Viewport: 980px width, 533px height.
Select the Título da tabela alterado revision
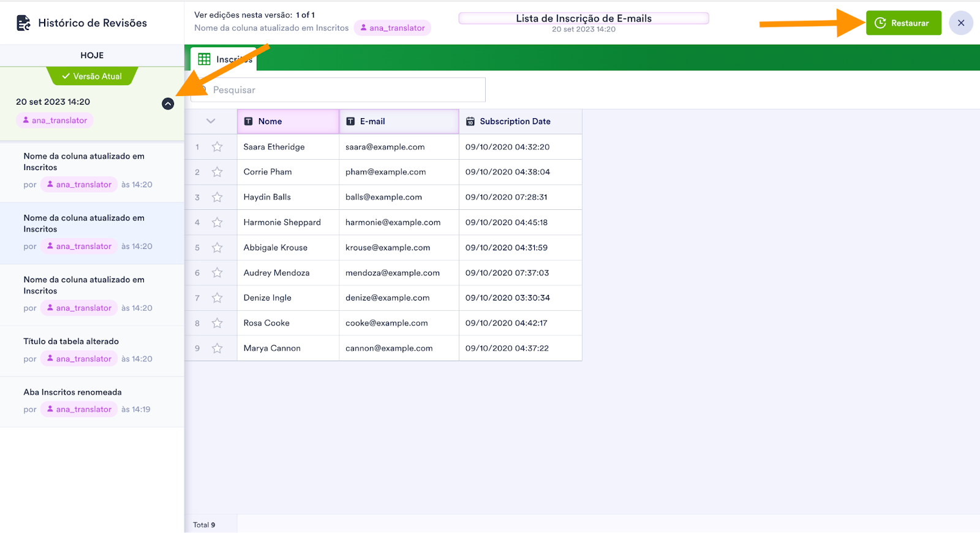pos(71,341)
